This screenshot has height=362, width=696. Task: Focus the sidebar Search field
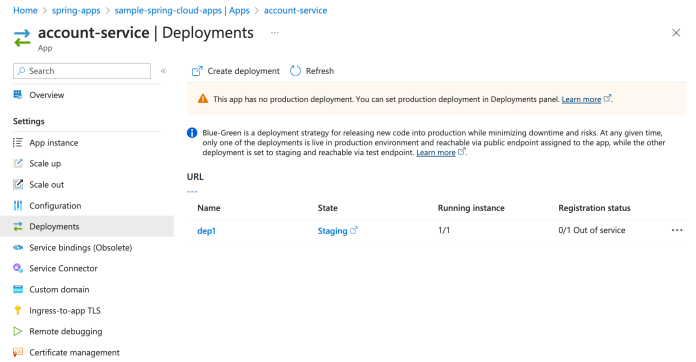(82, 71)
